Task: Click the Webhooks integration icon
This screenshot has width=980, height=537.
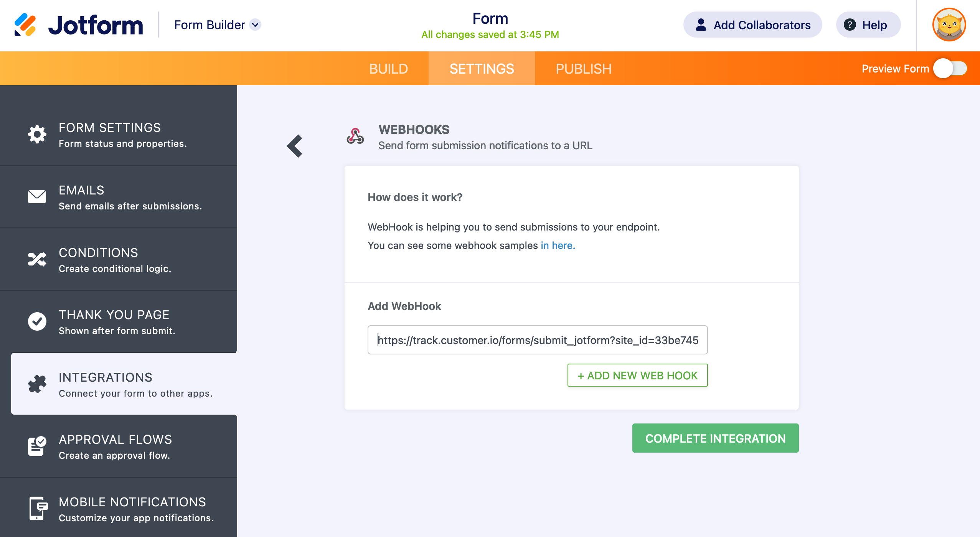Action: coord(355,137)
